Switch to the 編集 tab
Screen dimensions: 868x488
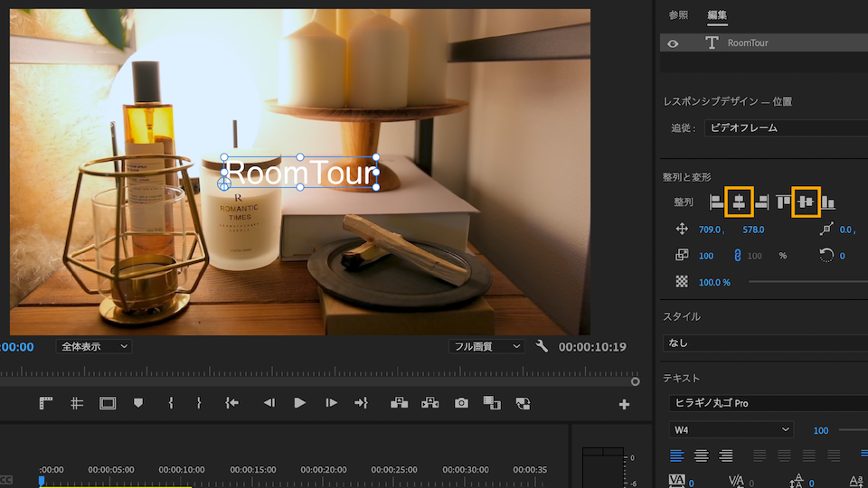tap(717, 15)
